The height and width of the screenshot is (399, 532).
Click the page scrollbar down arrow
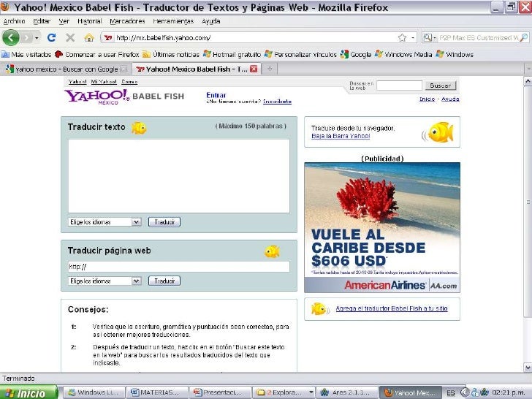[x=528, y=367]
